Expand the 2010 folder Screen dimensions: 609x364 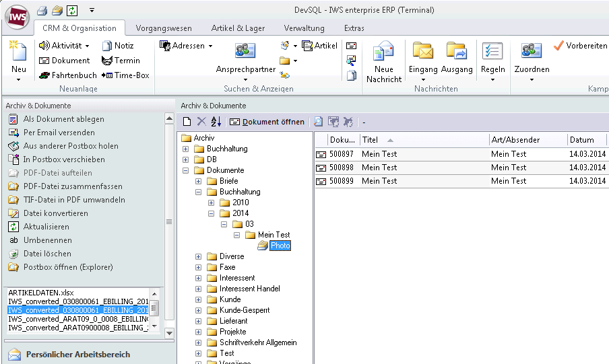tap(212, 203)
